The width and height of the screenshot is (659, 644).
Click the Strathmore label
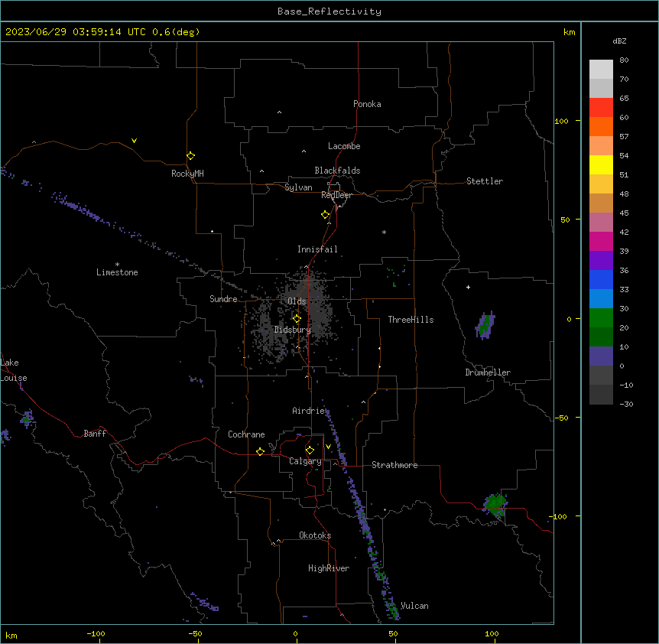[394, 465]
